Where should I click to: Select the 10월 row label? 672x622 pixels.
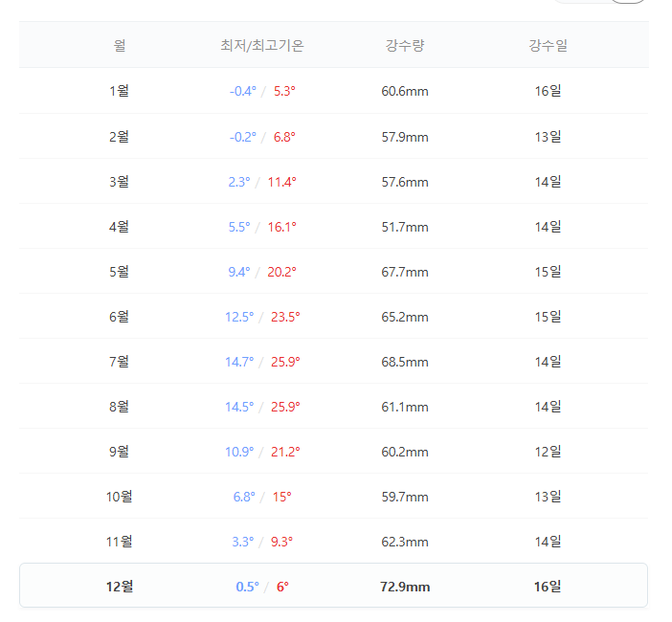point(119,497)
